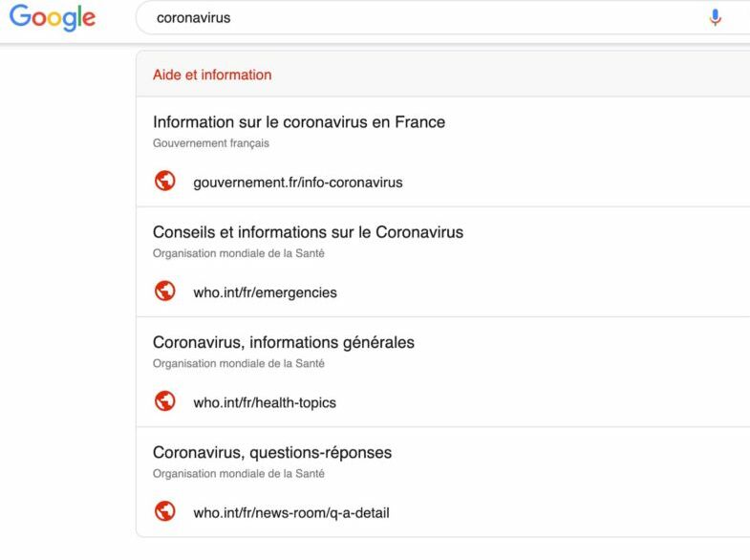
Task: Click the globe icon beside who.int/fr/health-topics
Action: [165, 400]
